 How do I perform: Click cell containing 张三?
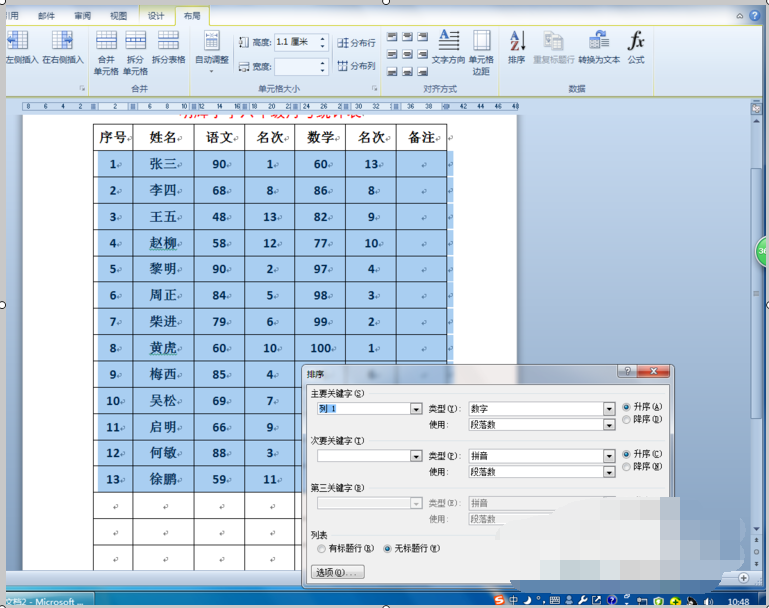[x=163, y=164]
